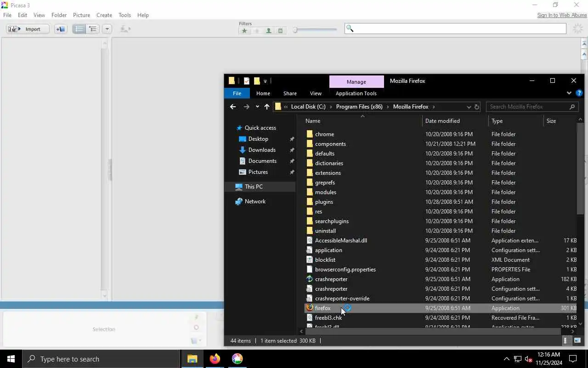Image resolution: width=588 pixels, height=368 pixels.
Task: Open Picasa's File menu
Action: click(x=7, y=15)
